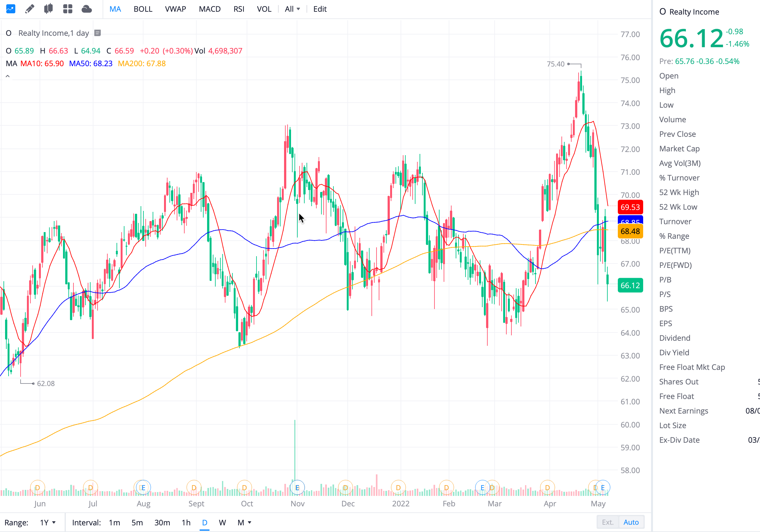
Task: Switch to the W weekly interval
Action: (222, 522)
